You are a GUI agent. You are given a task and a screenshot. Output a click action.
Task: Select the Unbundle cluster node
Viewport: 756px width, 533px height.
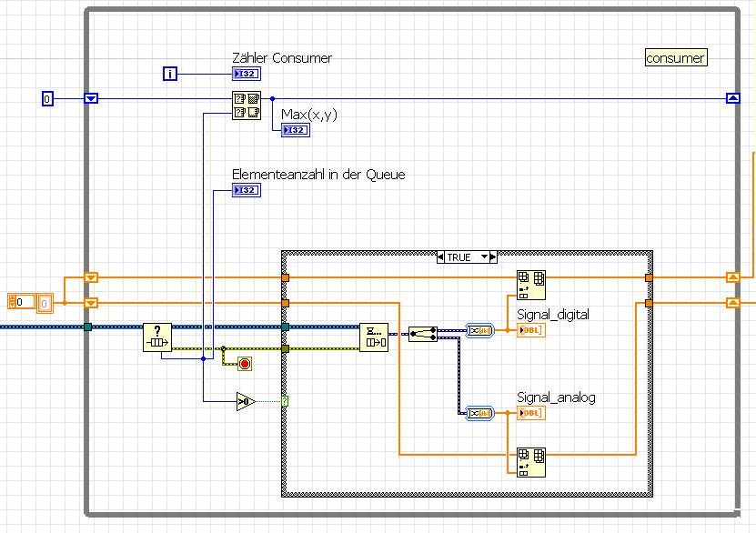[x=423, y=334]
